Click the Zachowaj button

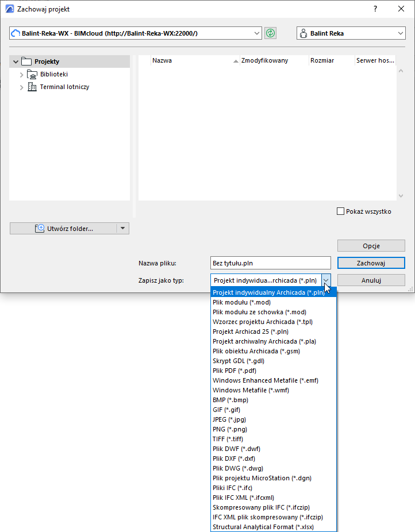pos(371,263)
